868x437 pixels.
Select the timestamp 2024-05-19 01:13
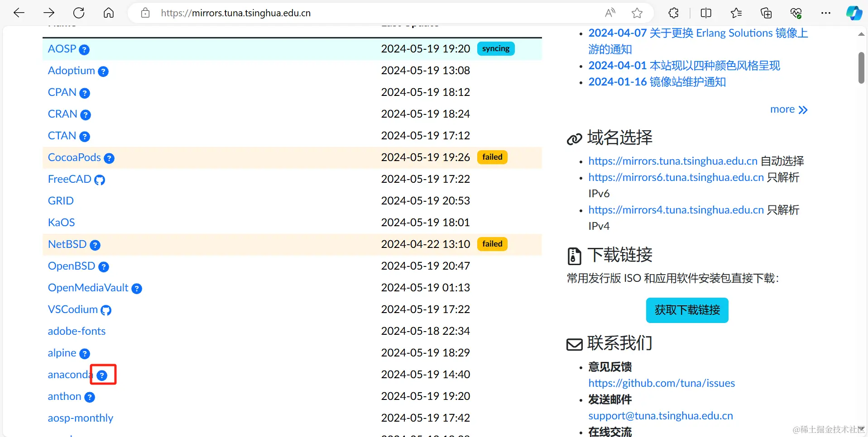426,288
